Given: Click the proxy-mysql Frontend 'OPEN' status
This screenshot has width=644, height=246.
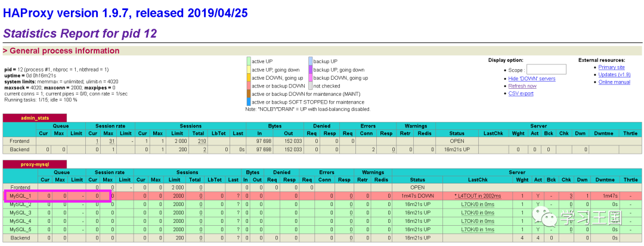Looking at the screenshot, I should tap(417, 188).
